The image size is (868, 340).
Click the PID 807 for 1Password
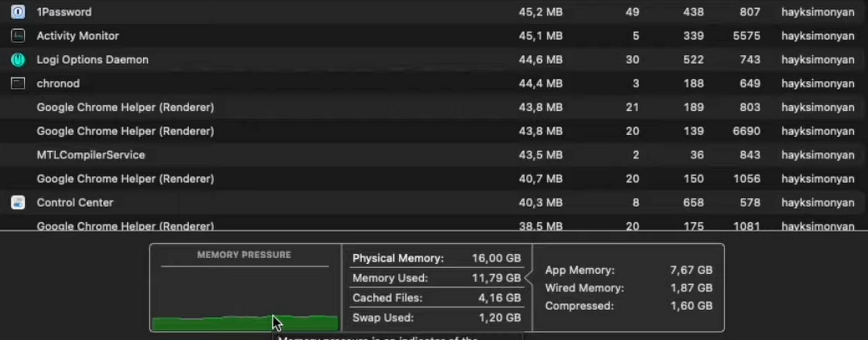[750, 12]
